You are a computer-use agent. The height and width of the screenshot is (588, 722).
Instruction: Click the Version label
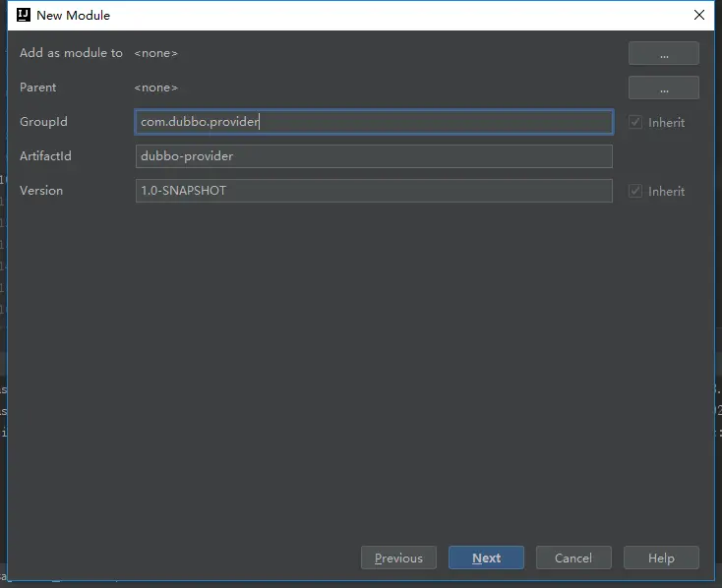(x=41, y=191)
